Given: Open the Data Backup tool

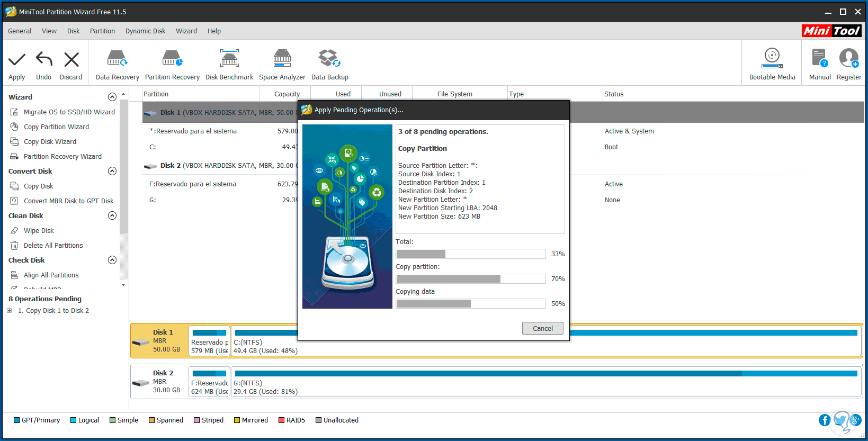Looking at the screenshot, I should point(329,59).
